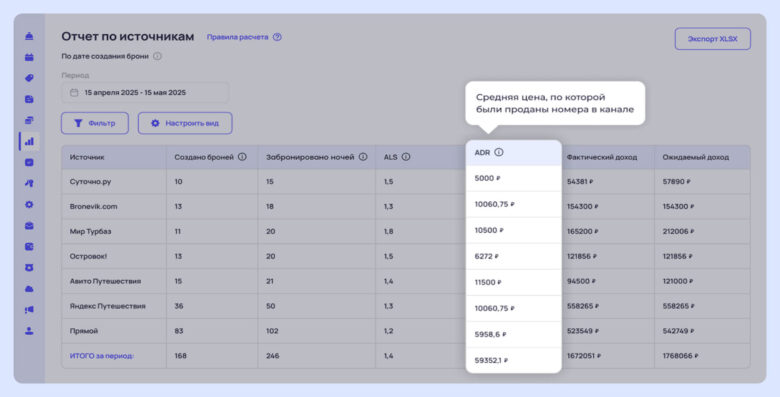Open the price tag sidebar icon
Viewport: 780px width, 397px height.
(29, 78)
